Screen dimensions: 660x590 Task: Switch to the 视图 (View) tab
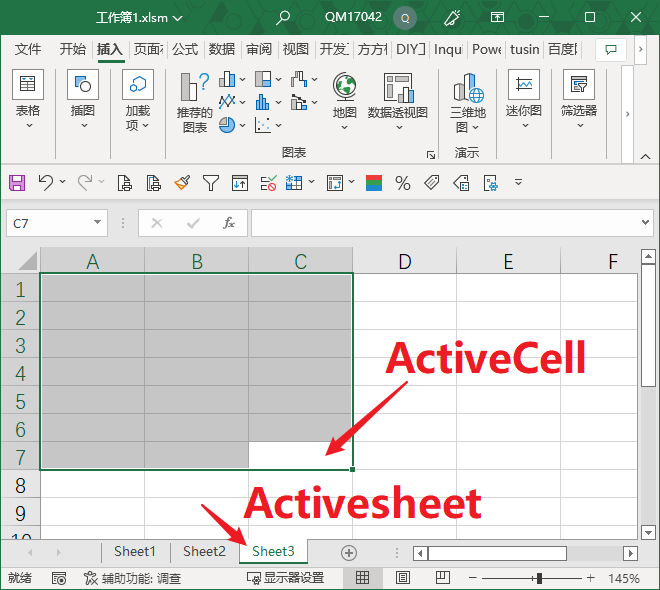click(x=295, y=49)
